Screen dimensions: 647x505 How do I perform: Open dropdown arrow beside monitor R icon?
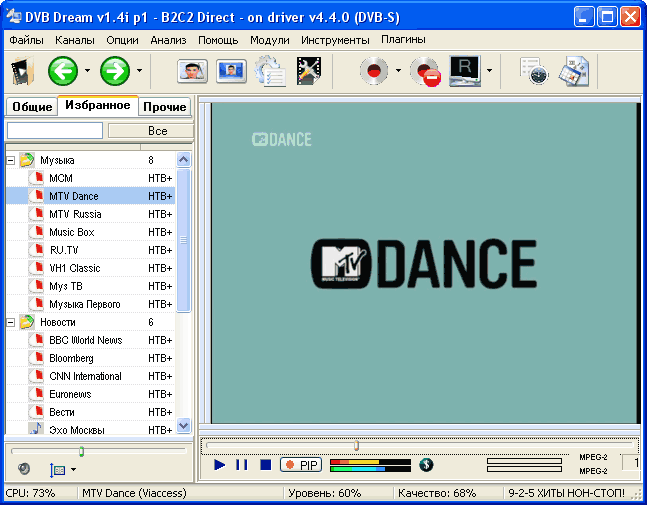pos(489,71)
